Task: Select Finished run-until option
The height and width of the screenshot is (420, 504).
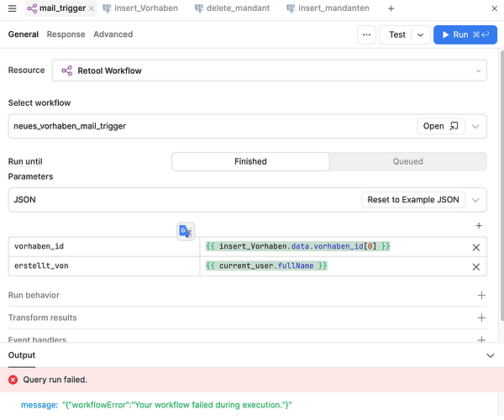Action: pyautogui.click(x=250, y=161)
